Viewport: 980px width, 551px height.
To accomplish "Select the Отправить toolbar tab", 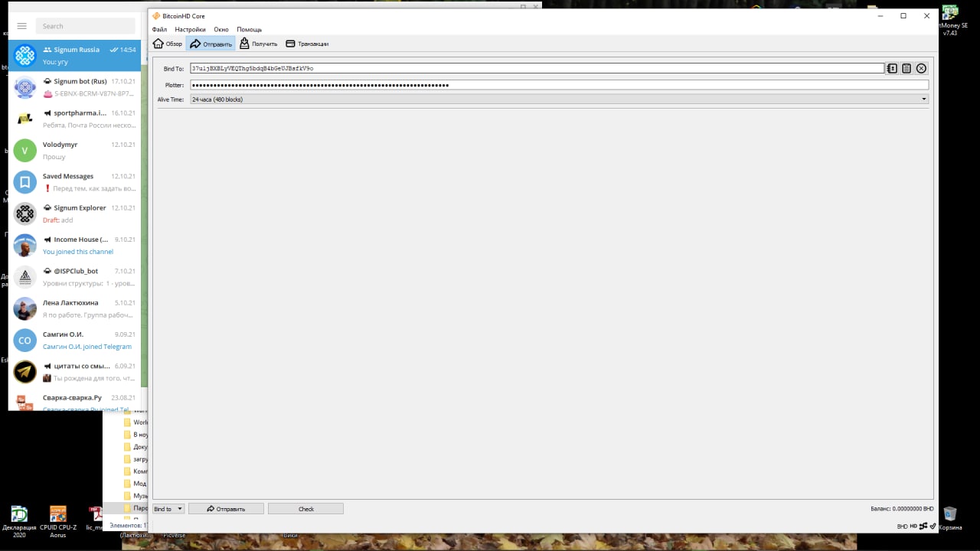I will [211, 44].
